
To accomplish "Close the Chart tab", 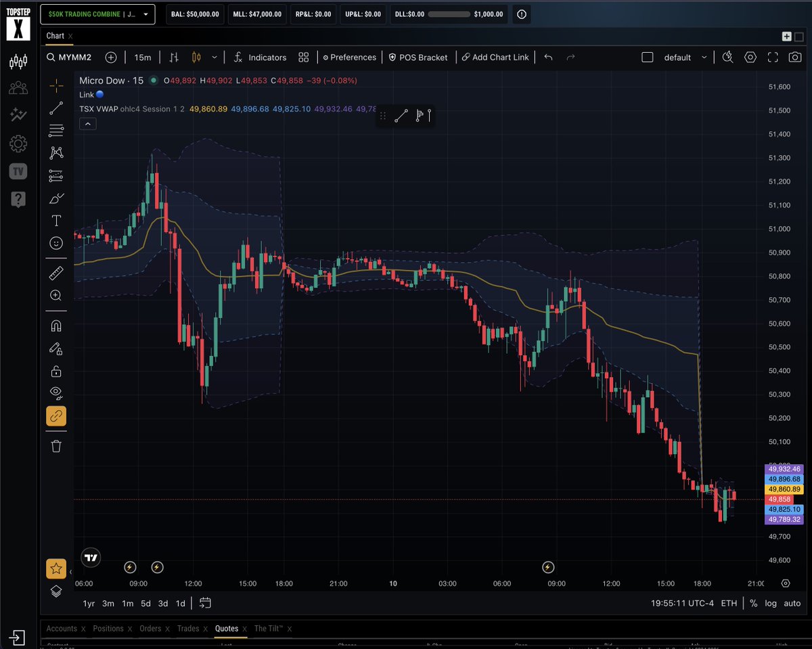I will click(x=70, y=36).
